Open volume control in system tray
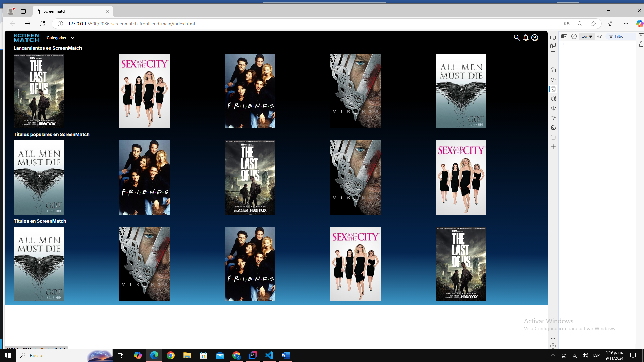The image size is (644, 362). click(585, 355)
